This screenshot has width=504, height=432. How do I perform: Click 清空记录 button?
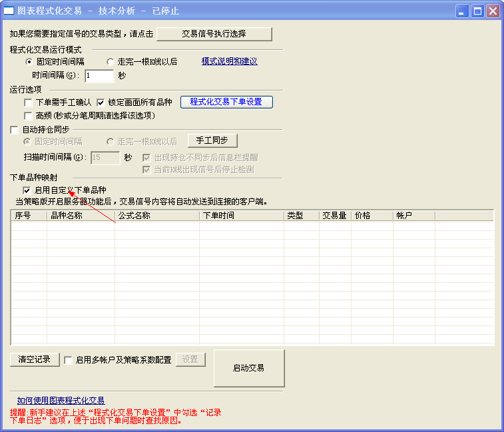[x=35, y=359]
